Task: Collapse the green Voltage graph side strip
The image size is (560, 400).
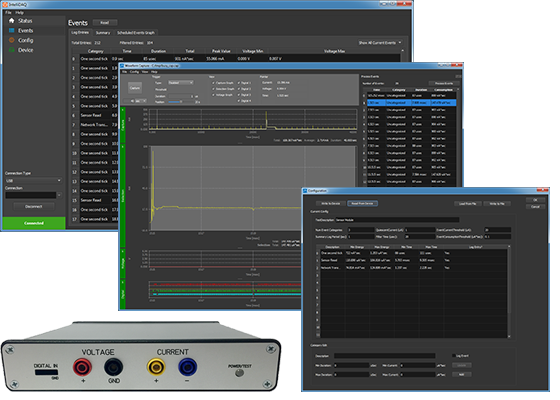Action: [123, 263]
